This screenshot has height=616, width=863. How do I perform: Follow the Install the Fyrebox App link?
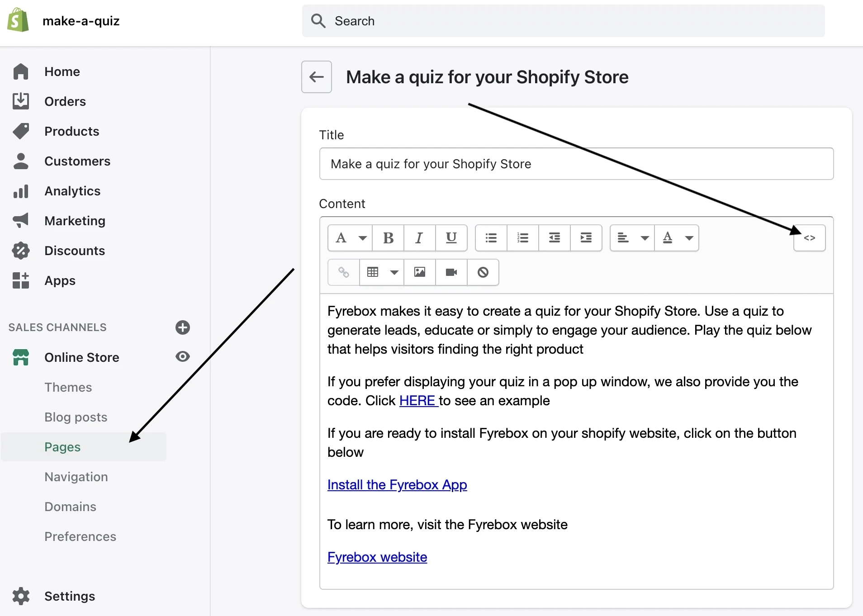click(397, 485)
